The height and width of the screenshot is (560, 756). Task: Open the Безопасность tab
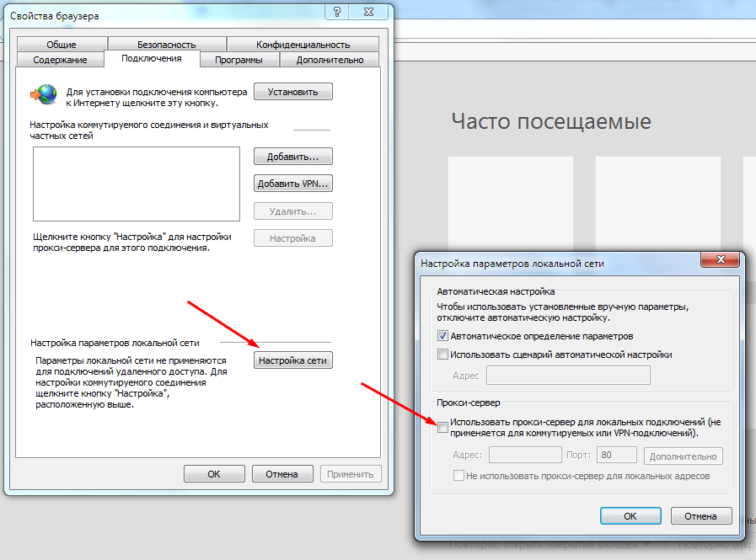point(167,45)
